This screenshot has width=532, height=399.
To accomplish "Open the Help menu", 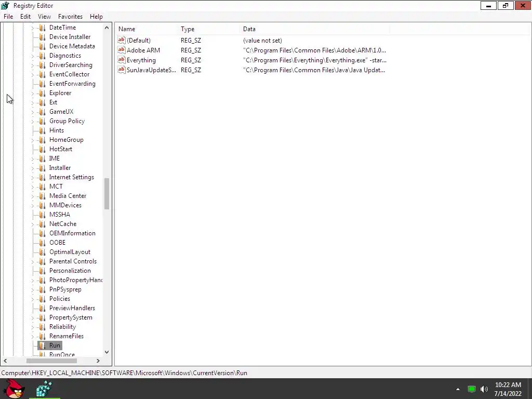I will [96, 16].
